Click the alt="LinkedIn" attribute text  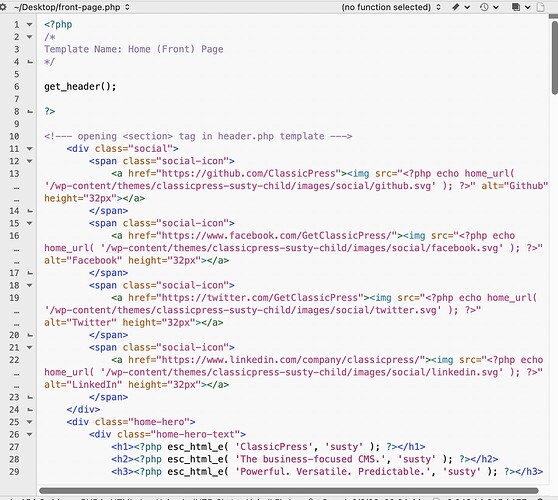pyautogui.click(x=83, y=385)
